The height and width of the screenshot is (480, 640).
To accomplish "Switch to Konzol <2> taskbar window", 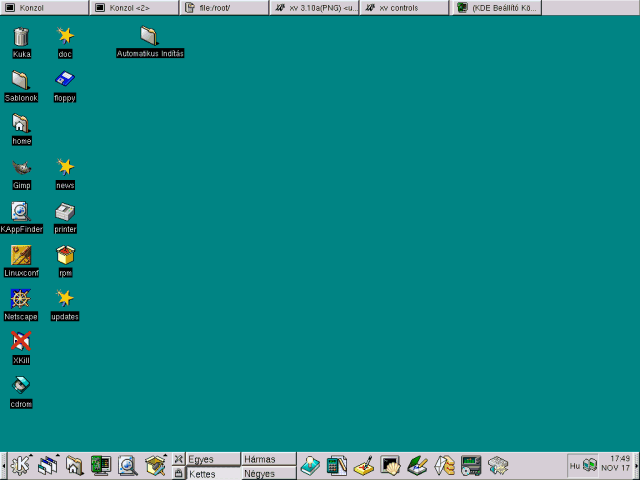I will pyautogui.click(x=134, y=8).
